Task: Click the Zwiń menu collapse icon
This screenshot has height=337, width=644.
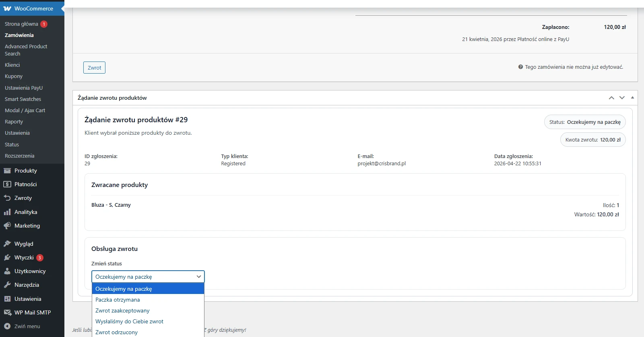Action: tap(7, 326)
